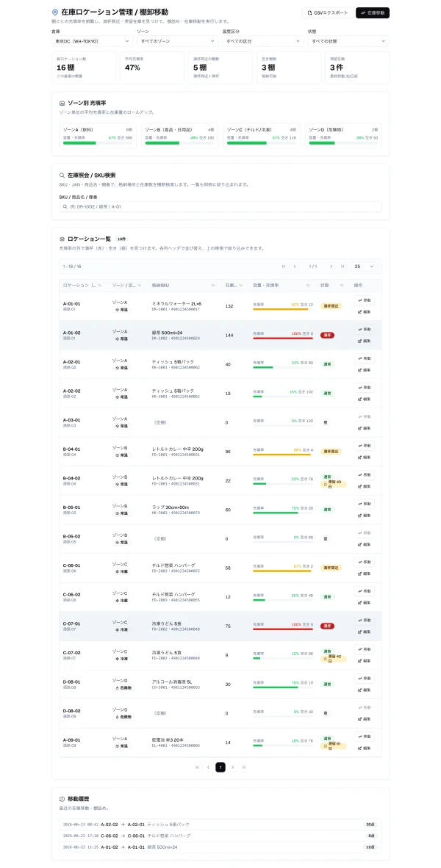The height and width of the screenshot is (868, 441).
Task: Click the 満杯間近 badge for B-04-01
Action: (331, 451)
